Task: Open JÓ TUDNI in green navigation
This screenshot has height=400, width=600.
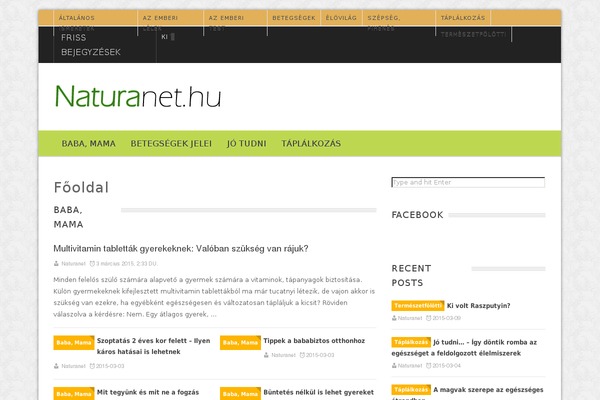Action: pos(246,144)
